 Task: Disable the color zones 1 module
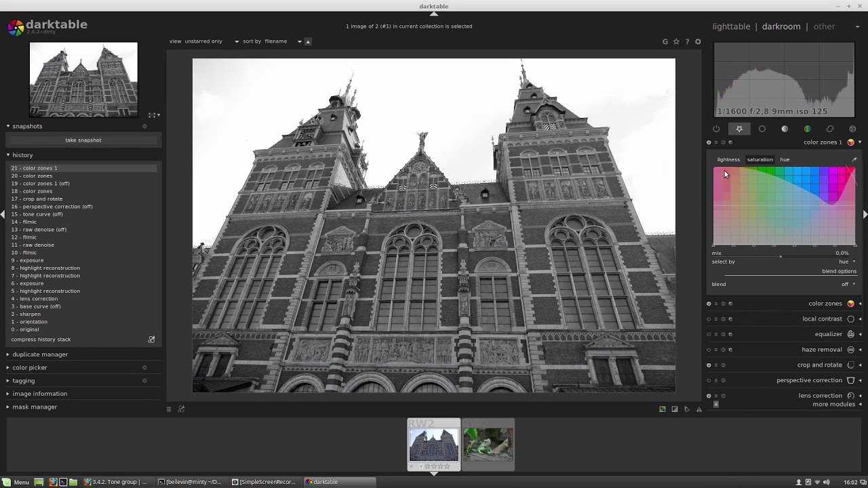(709, 142)
